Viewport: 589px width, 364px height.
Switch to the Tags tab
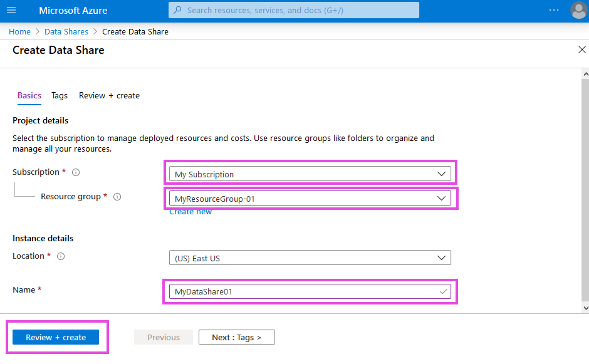(60, 96)
